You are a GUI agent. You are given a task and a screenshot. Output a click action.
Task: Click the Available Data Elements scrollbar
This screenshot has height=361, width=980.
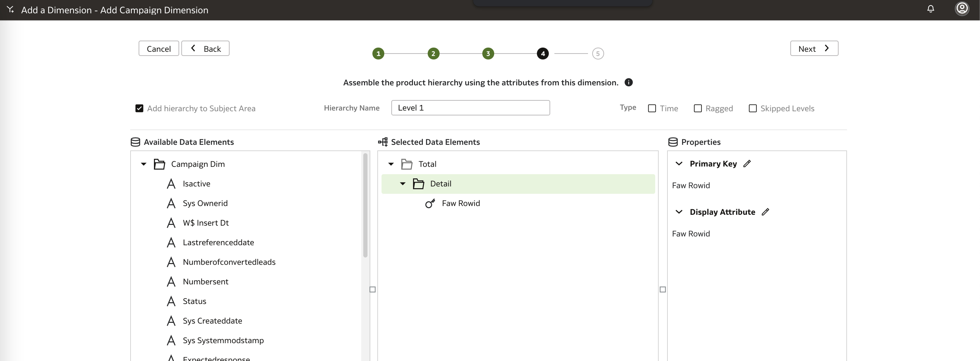[x=365, y=205]
